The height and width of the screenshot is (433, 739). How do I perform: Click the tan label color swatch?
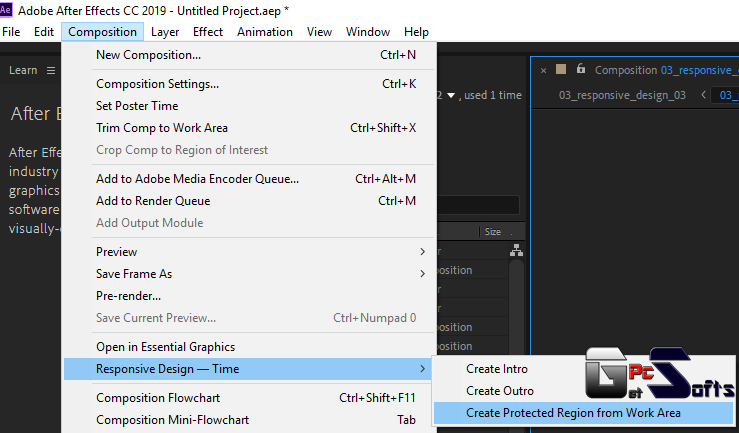[561, 69]
